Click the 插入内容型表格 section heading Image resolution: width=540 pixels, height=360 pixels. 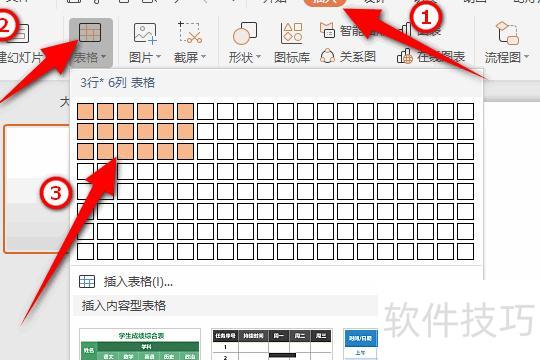(124, 306)
